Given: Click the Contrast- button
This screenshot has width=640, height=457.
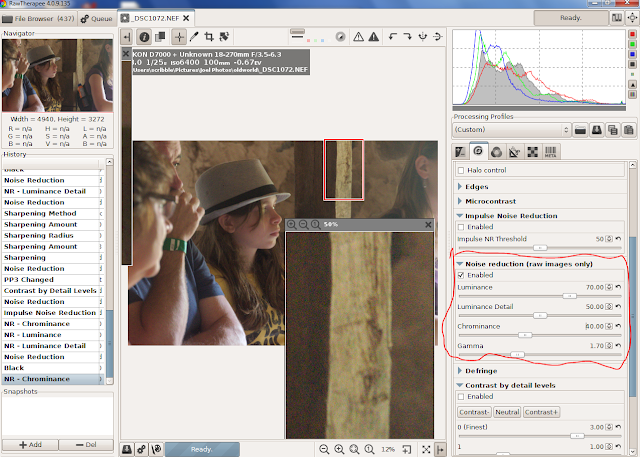Looking at the screenshot, I should [x=474, y=413].
